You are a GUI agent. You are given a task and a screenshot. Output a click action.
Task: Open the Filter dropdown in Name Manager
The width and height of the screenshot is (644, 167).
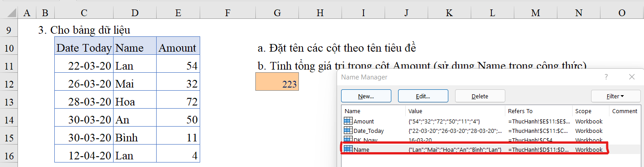(615, 96)
